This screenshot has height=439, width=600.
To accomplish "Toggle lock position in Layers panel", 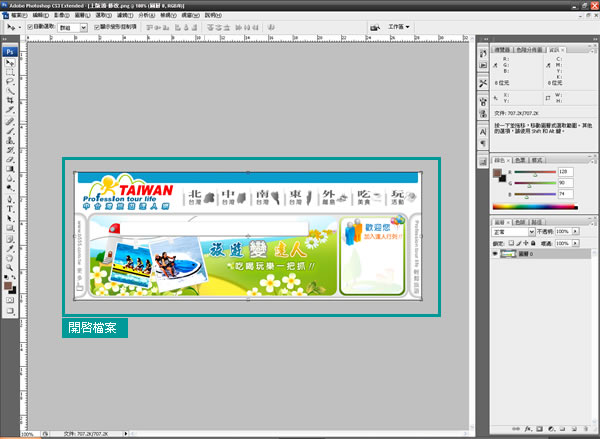I will [x=526, y=243].
